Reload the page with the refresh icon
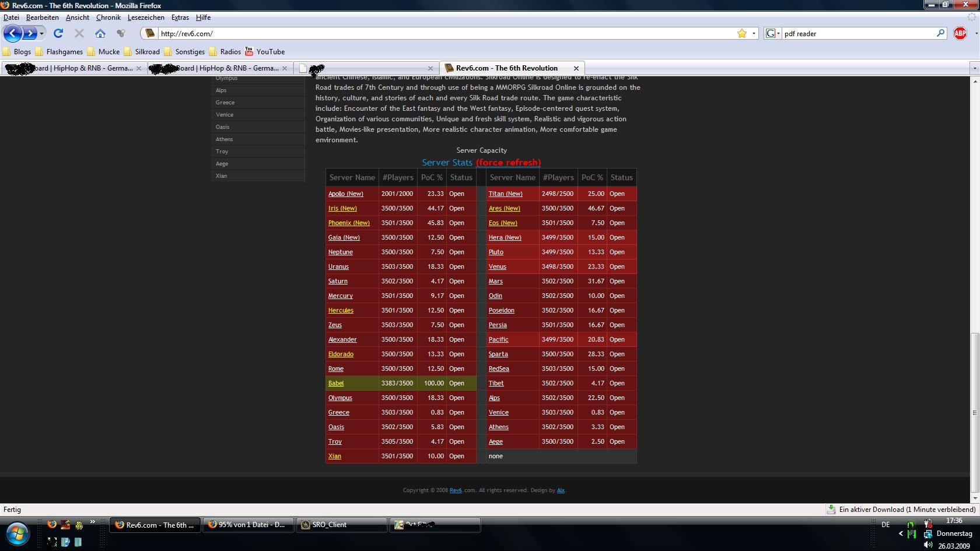The height and width of the screenshot is (551, 980). tap(58, 33)
